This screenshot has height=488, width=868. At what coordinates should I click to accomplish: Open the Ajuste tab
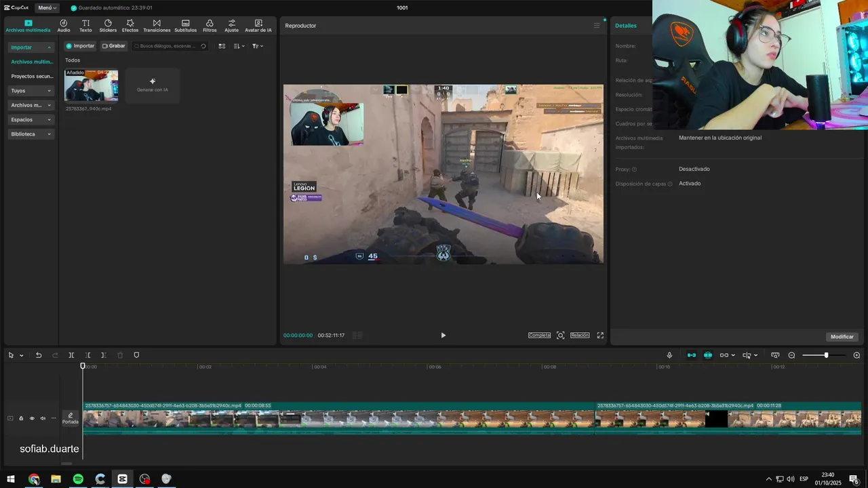pos(232,26)
